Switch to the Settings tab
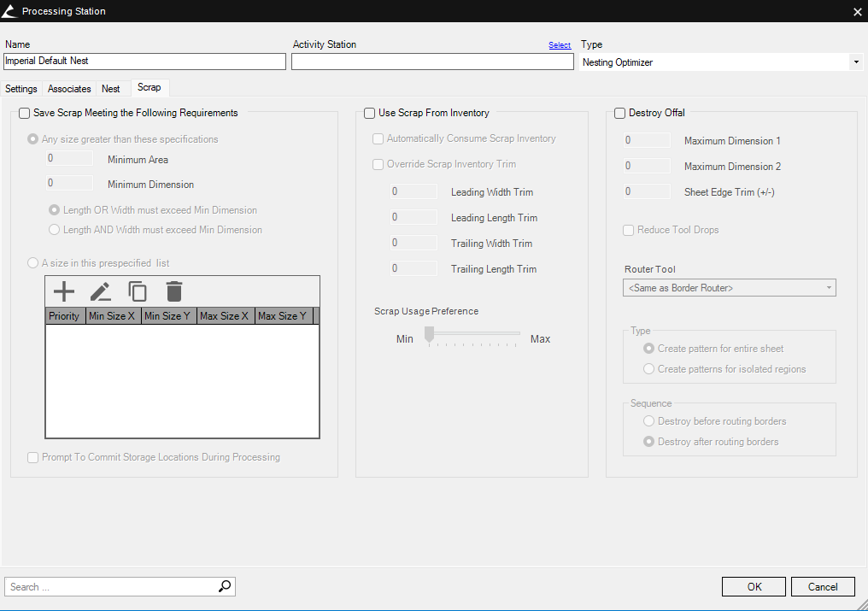 click(21, 89)
